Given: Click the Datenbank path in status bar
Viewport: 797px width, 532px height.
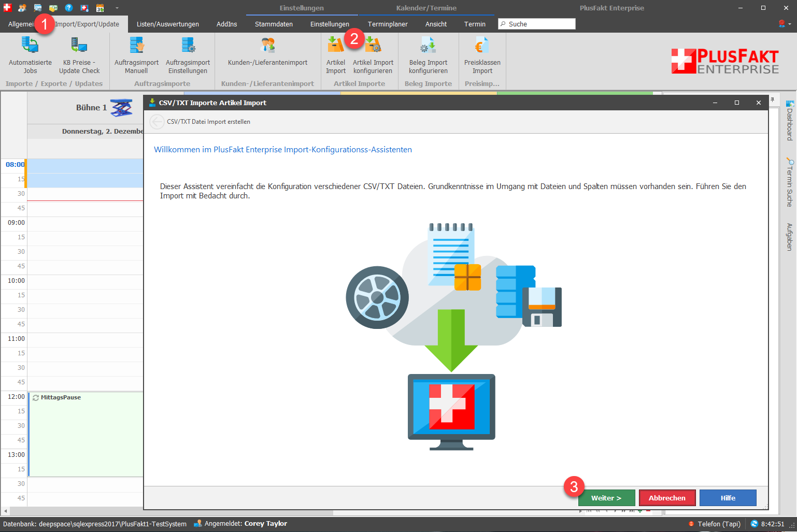Looking at the screenshot, I should [95, 524].
